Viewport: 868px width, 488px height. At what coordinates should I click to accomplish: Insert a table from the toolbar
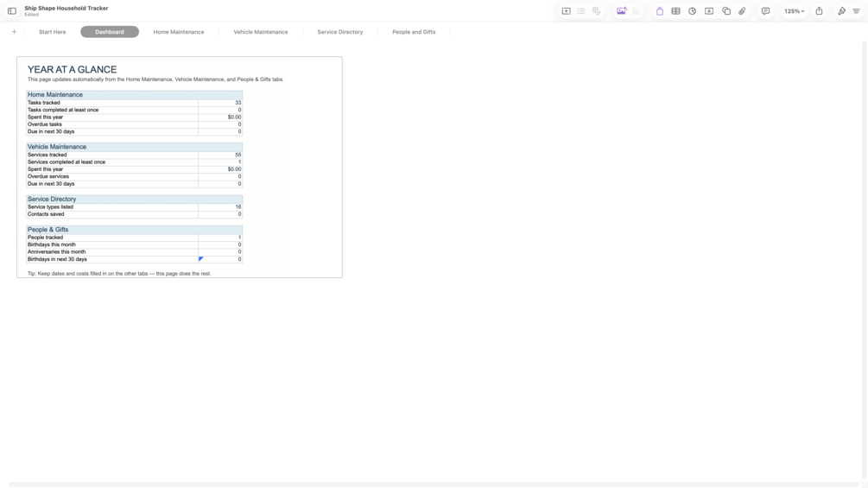(x=676, y=11)
